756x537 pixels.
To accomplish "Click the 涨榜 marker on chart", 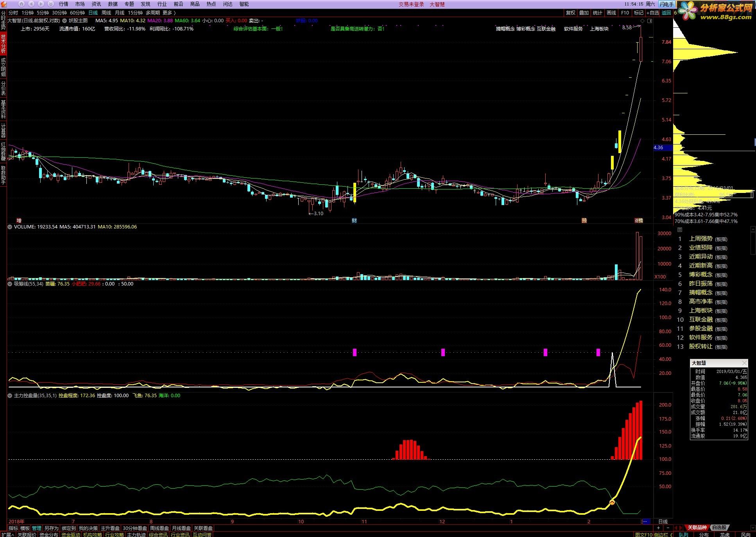I will tap(638, 221).
